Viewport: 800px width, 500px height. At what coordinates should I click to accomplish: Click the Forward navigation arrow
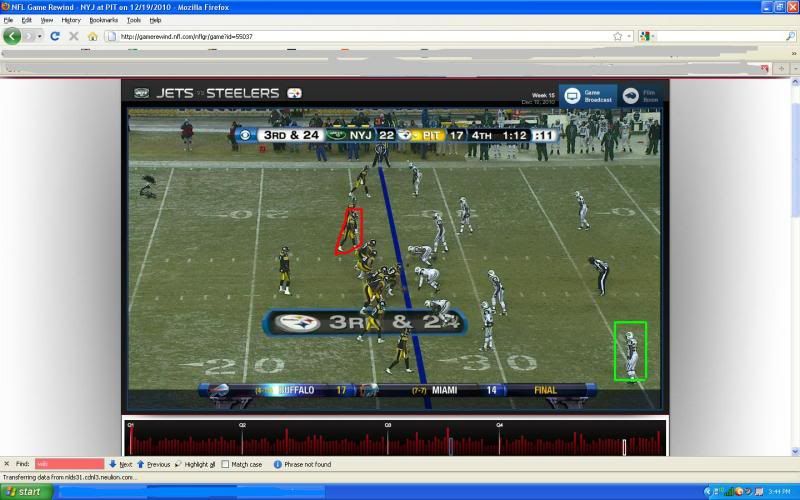click(29, 36)
